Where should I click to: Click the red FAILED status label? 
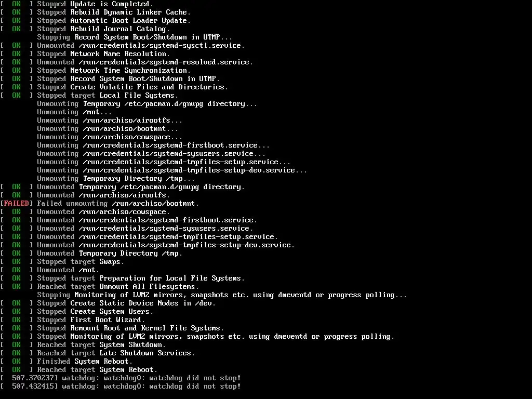16,203
